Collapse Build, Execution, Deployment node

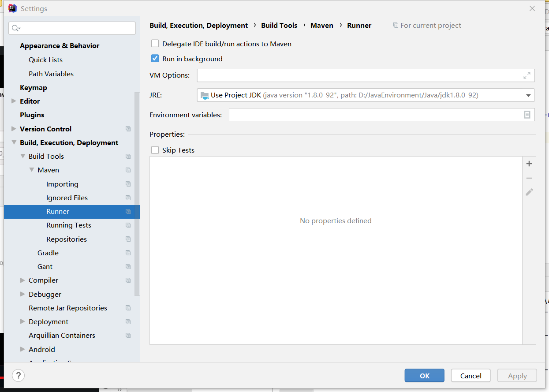click(14, 142)
